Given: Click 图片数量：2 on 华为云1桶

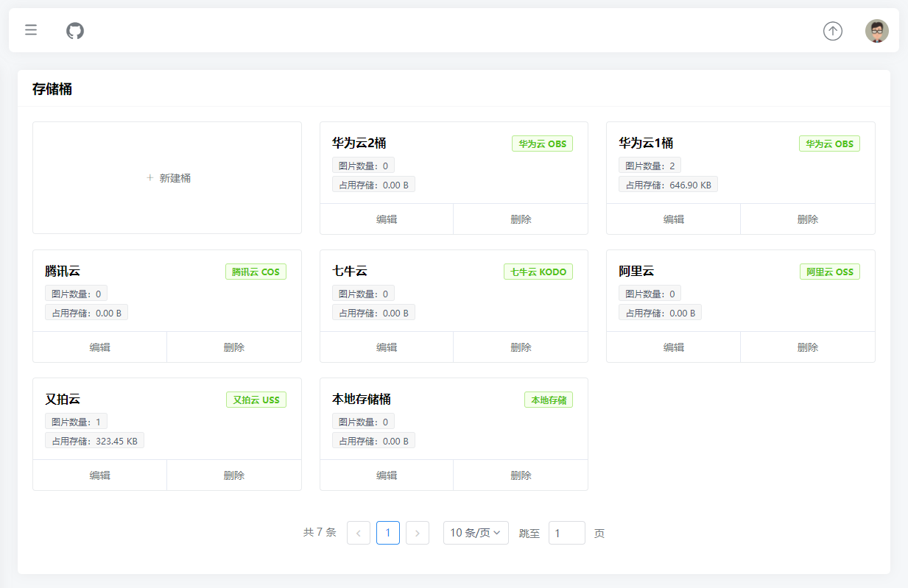Looking at the screenshot, I should [x=650, y=166].
